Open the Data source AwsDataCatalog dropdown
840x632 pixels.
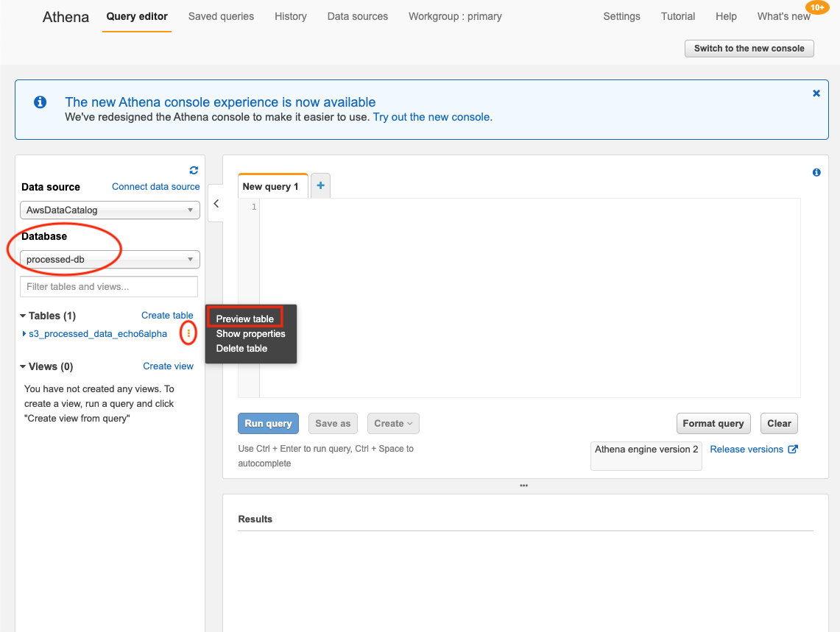point(110,210)
